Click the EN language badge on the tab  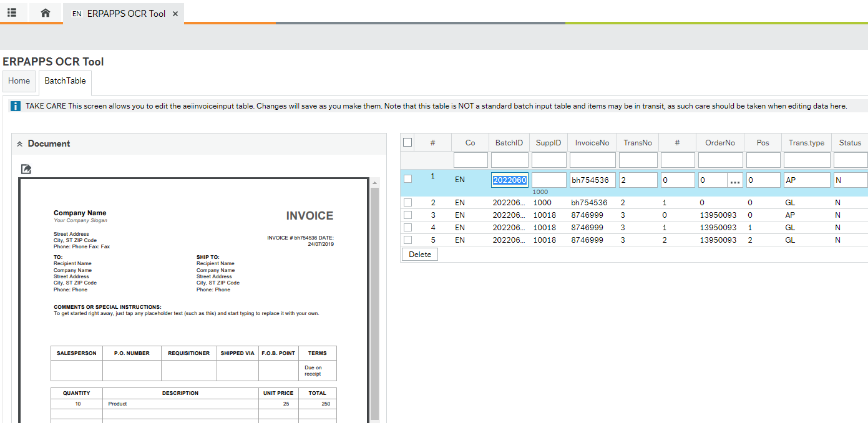[76, 12]
